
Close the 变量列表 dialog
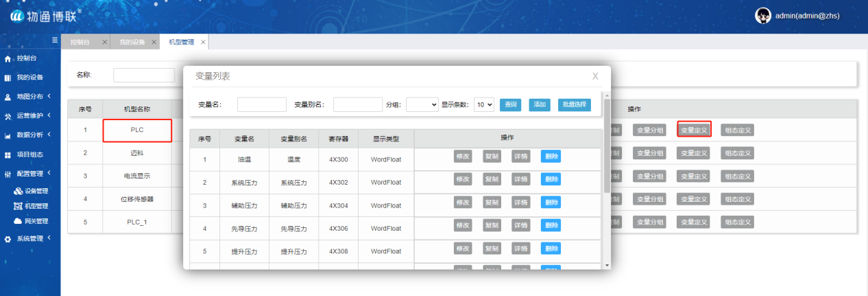pyautogui.click(x=595, y=76)
